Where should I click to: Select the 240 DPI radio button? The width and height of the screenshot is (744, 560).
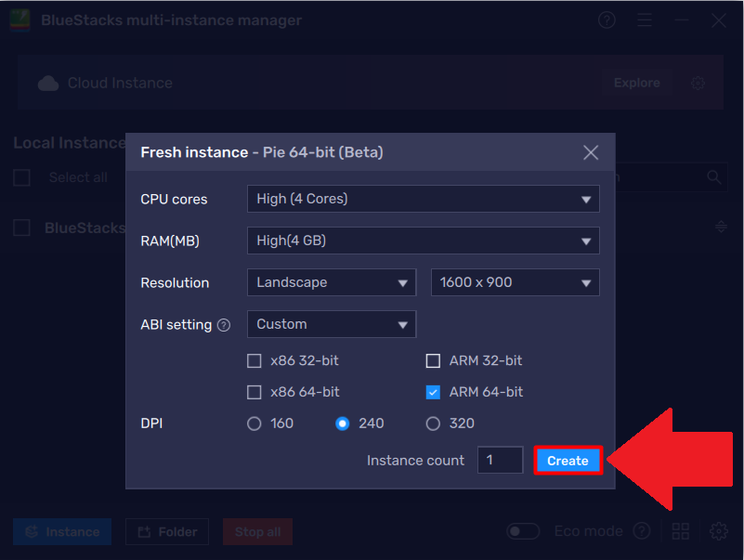pyautogui.click(x=342, y=423)
